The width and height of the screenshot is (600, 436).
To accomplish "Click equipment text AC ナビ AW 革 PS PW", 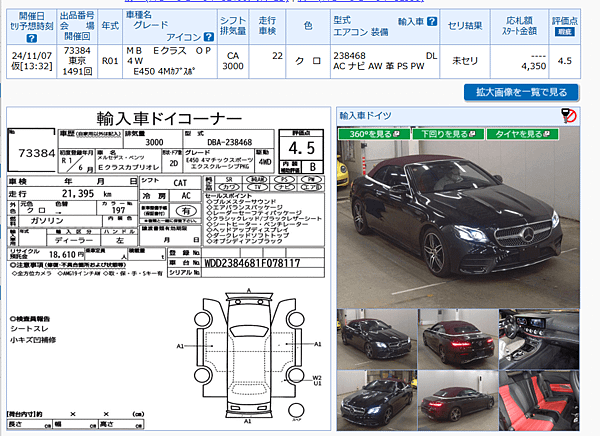I will pyautogui.click(x=378, y=66).
